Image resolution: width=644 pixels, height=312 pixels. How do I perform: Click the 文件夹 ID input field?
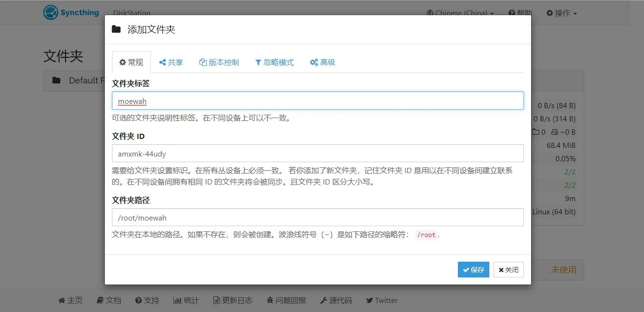pyautogui.click(x=318, y=153)
